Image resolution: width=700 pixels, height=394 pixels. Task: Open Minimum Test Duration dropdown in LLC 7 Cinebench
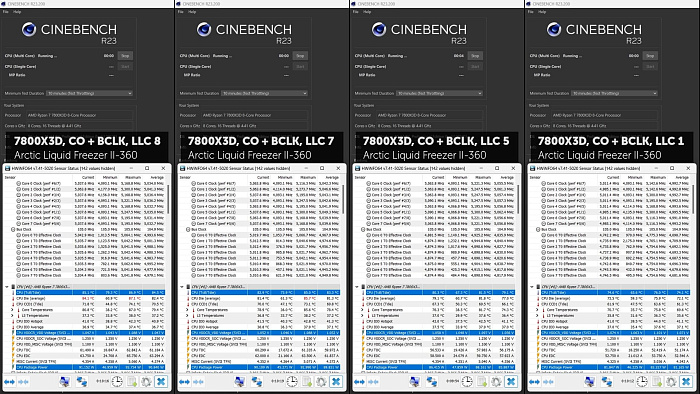click(264, 93)
